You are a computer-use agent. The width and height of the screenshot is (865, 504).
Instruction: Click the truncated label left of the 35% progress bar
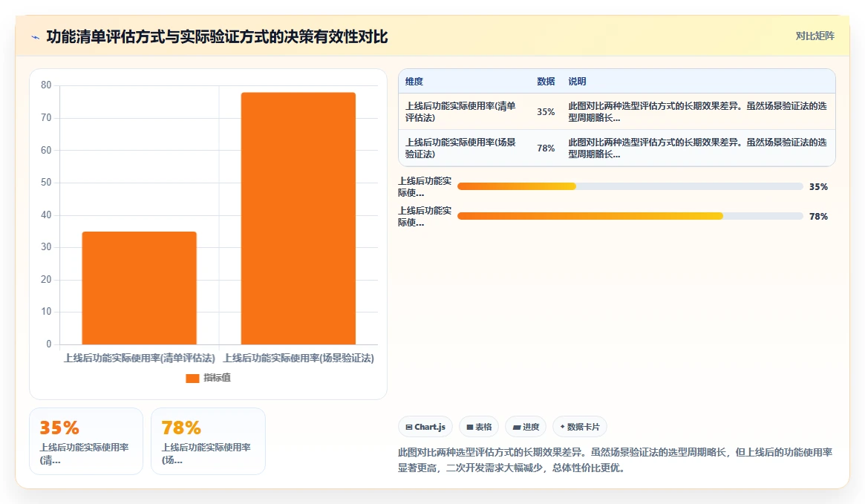tap(425, 186)
